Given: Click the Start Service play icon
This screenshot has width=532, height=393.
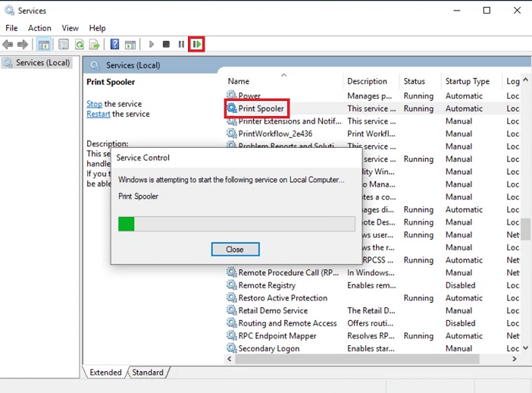Looking at the screenshot, I should (x=152, y=44).
